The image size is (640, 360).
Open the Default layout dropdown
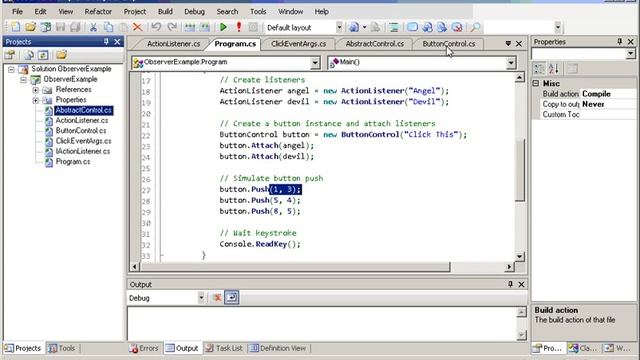[339, 27]
